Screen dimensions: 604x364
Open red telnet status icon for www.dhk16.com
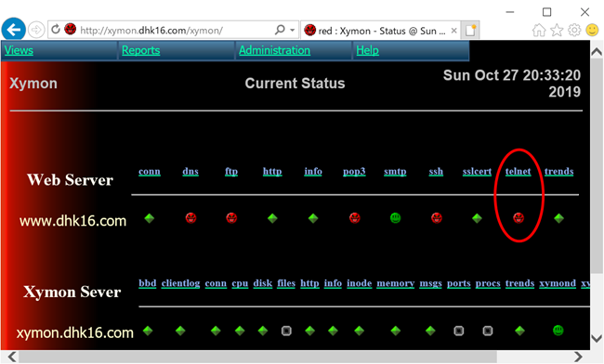519,218
